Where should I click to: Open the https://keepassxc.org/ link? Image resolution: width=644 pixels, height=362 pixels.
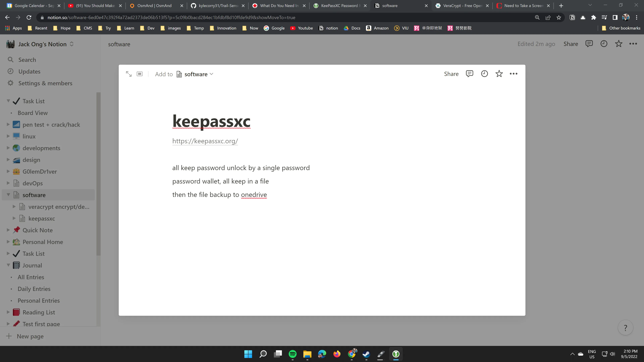tap(205, 141)
